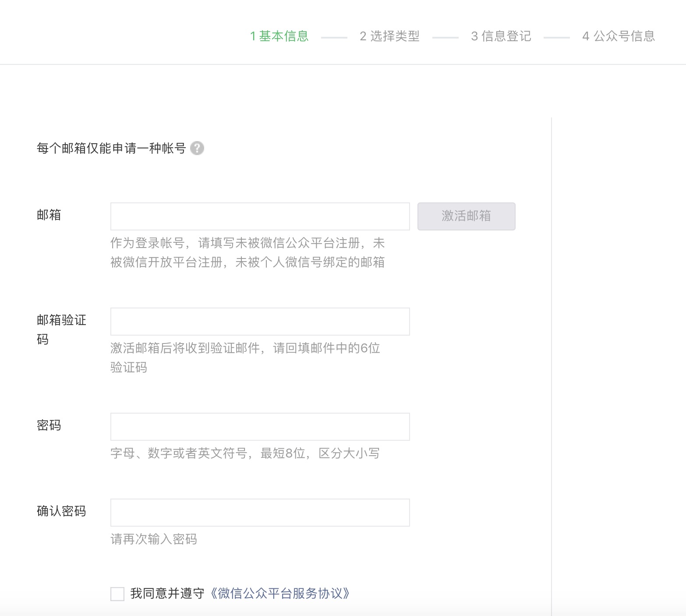Open the "《微信公众平台服务协议》" link
The image size is (686, 616).
[280, 594]
